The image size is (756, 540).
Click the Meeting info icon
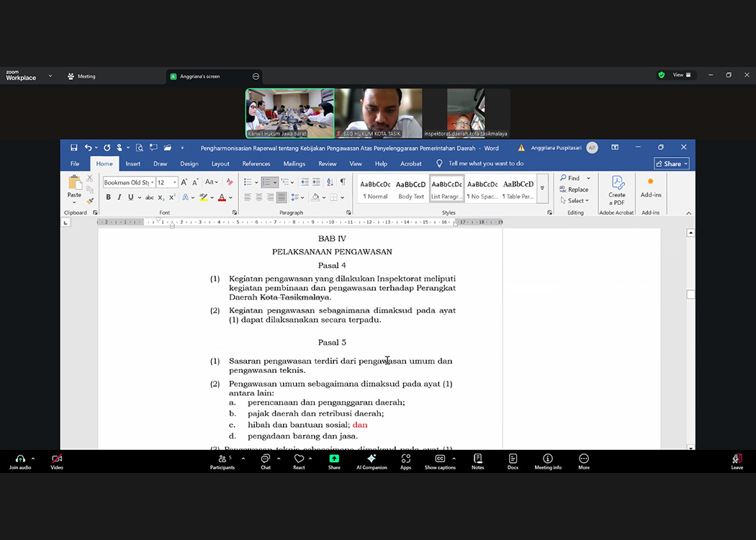(548, 459)
